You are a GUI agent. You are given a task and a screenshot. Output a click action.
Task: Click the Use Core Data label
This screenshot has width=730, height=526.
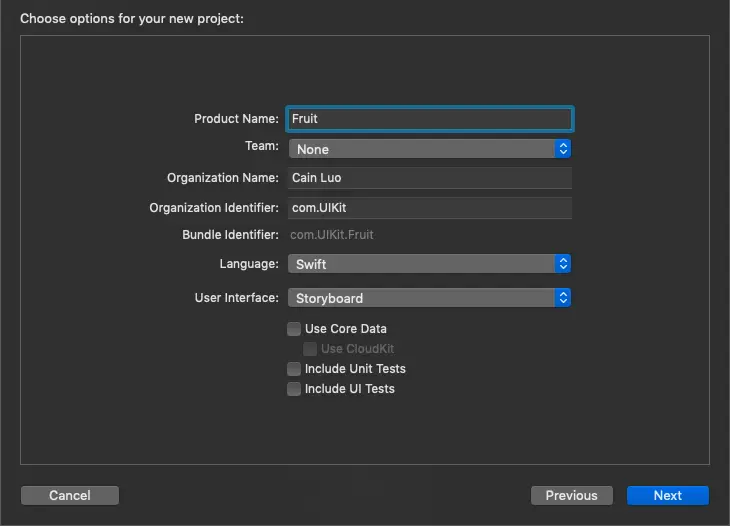click(345, 329)
